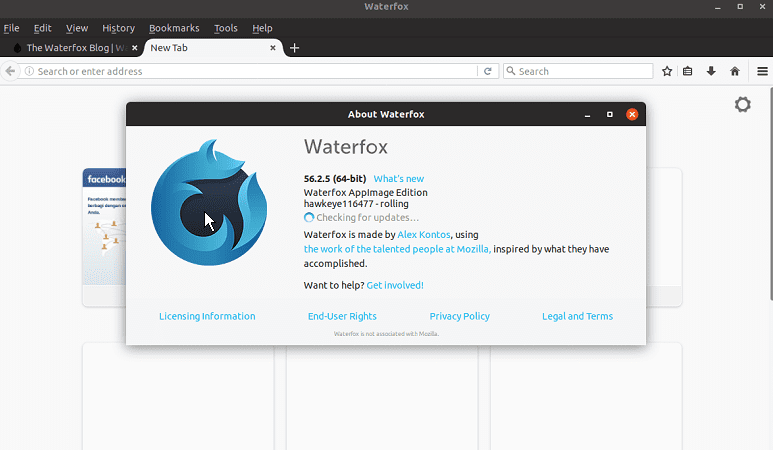Open the Privacy Policy link

tap(459, 316)
